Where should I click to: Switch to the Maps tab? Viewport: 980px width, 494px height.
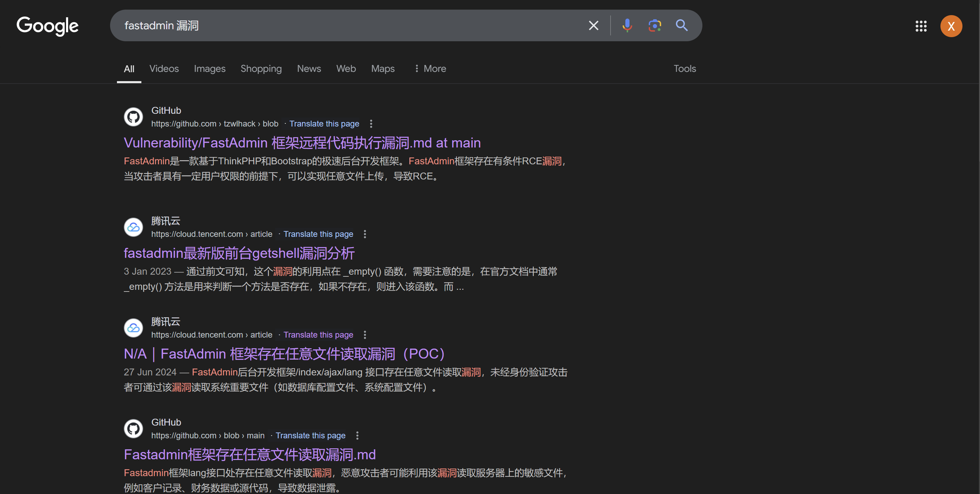[x=383, y=68]
